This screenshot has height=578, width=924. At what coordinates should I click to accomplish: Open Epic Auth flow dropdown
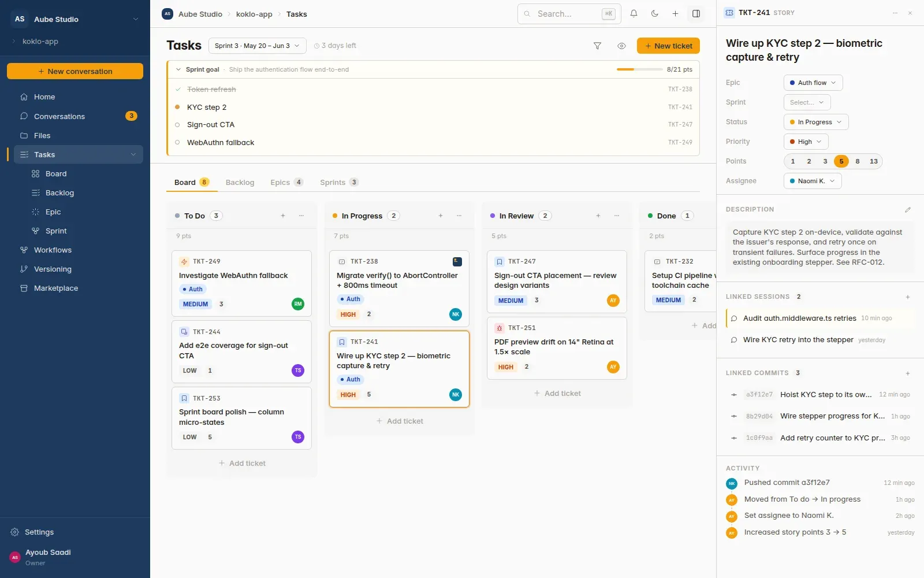click(x=813, y=83)
